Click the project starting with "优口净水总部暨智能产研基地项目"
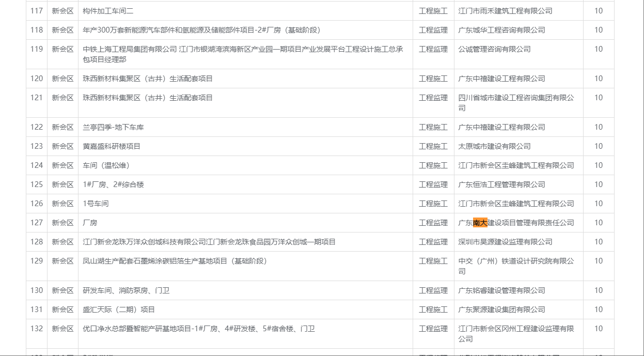This screenshot has width=644, height=356. point(199,329)
